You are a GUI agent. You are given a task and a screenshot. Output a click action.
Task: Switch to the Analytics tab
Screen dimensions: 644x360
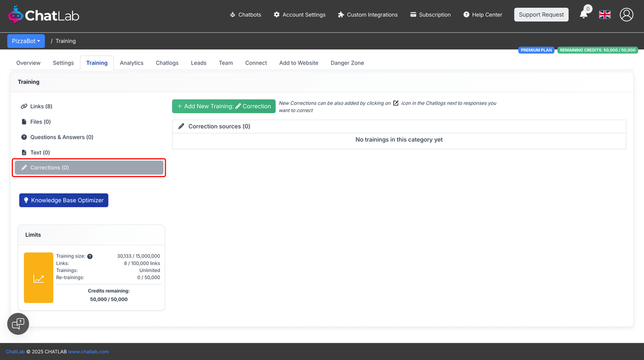(131, 63)
